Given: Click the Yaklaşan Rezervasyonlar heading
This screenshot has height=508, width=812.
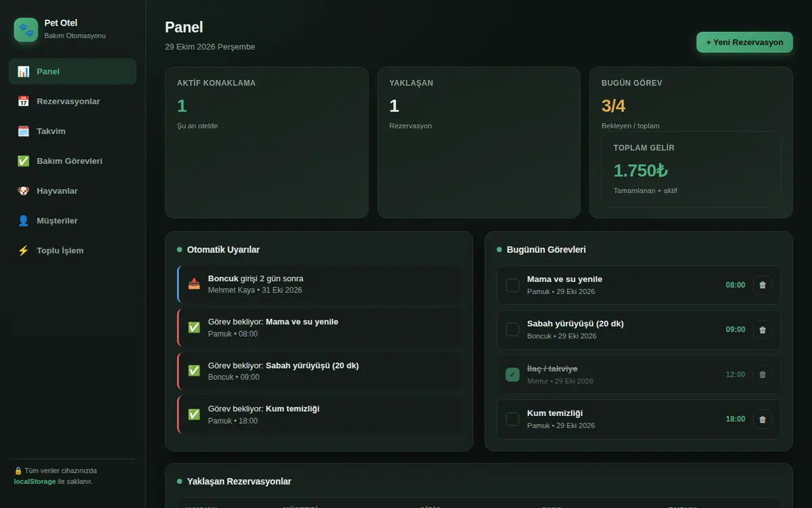Looking at the screenshot, I should pyautogui.click(x=239, y=482).
